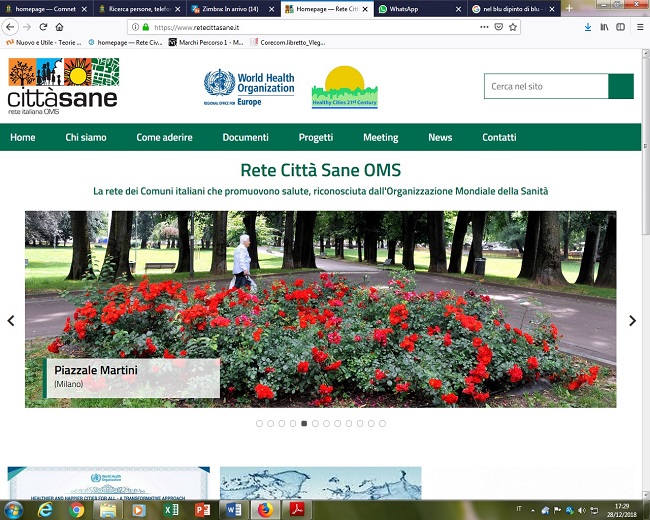Screen dimensions: 650x520
Task: Open the Firefox hamburger menu
Action: click(x=639, y=27)
